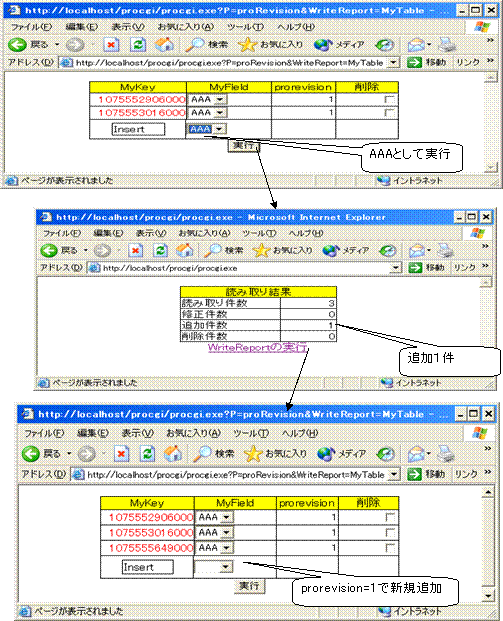Open Search in the middle browser toolbar
This screenshot has width=503, height=621.
pyautogui.click(x=223, y=251)
